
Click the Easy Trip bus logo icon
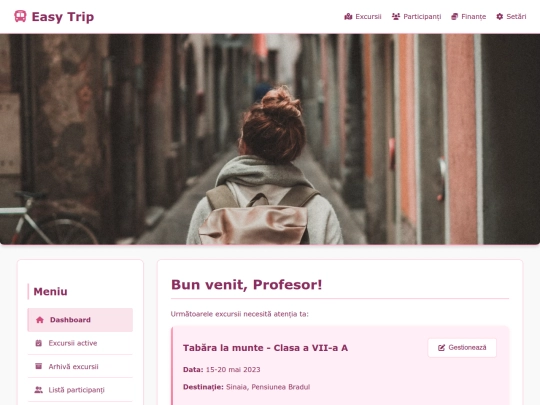[20, 16]
